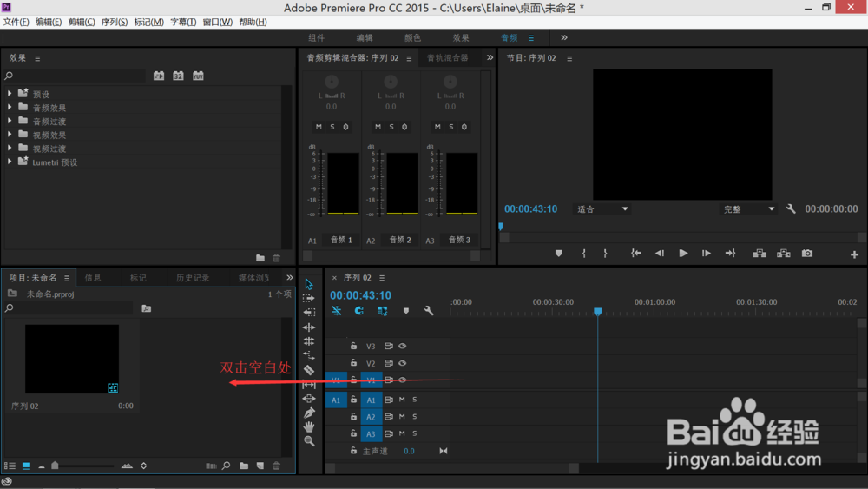Viewport: 868px width, 489px height.
Task: Click the timeline playhead marker
Action: 597,312
